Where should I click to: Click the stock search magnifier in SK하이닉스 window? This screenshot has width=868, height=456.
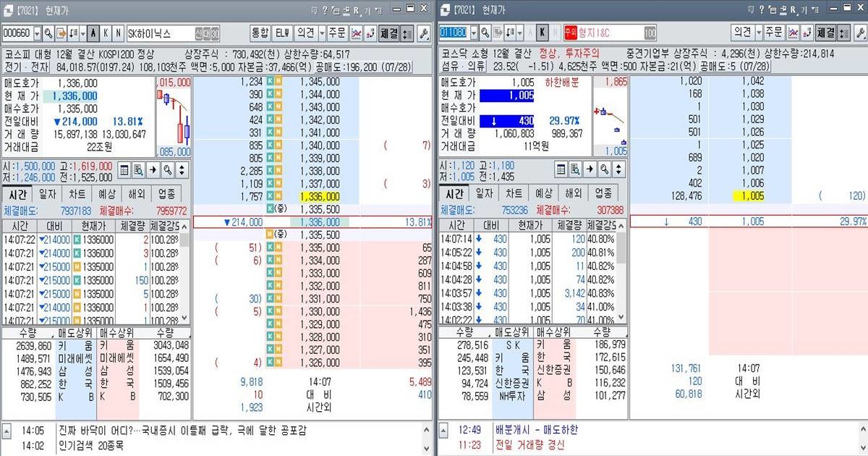pyautogui.click(x=48, y=33)
